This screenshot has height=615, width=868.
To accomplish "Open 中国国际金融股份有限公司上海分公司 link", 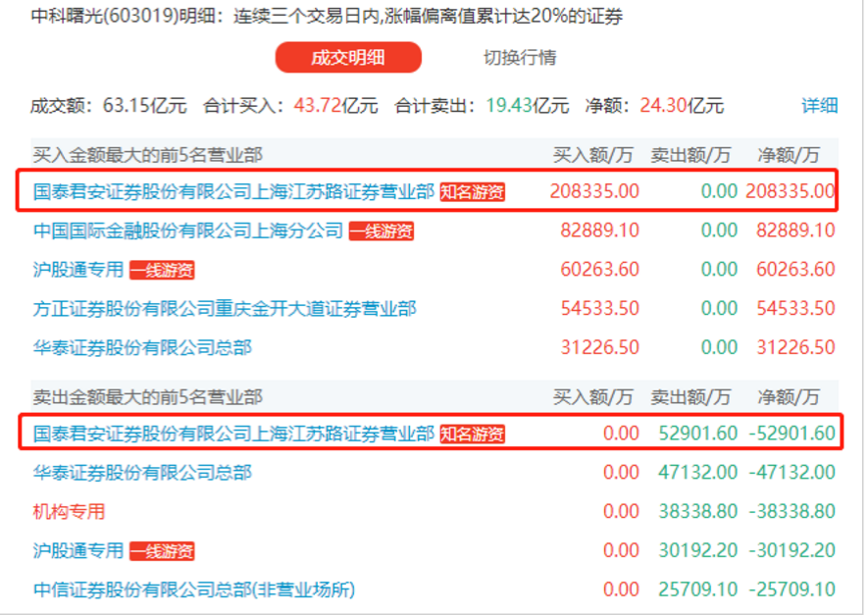I will click(188, 231).
